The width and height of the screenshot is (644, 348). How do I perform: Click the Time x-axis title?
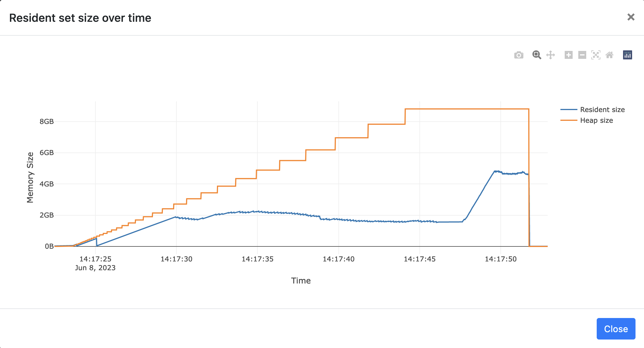click(x=301, y=281)
